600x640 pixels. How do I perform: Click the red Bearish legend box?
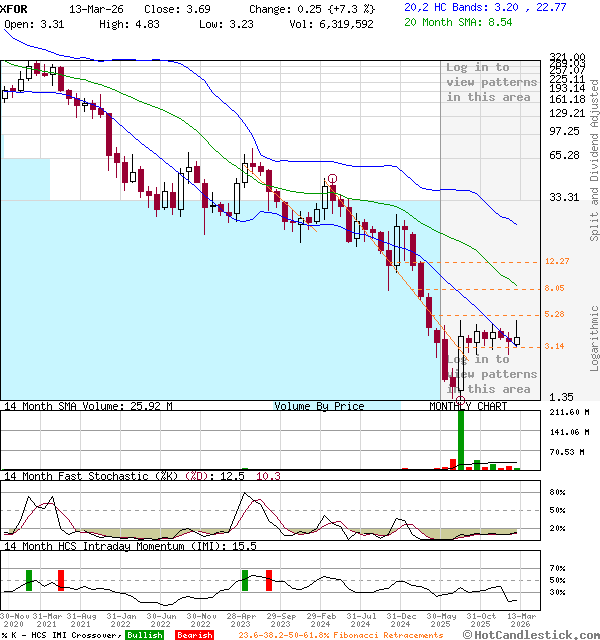[195, 634]
